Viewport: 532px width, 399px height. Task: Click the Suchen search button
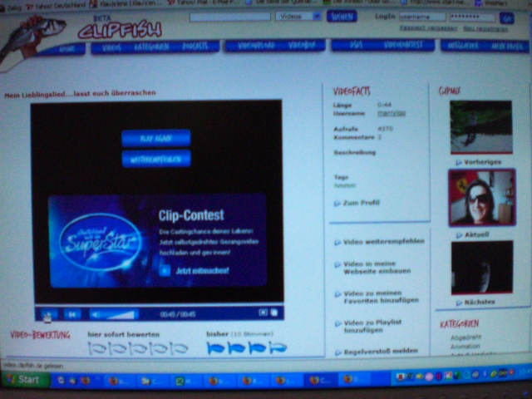pos(342,17)
